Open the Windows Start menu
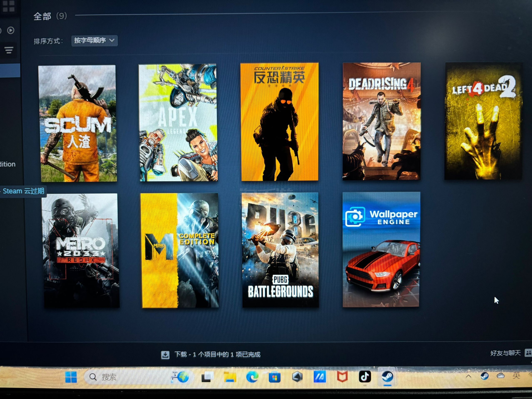This screenshot has height=399, width=532. click(x=71, y=377)
